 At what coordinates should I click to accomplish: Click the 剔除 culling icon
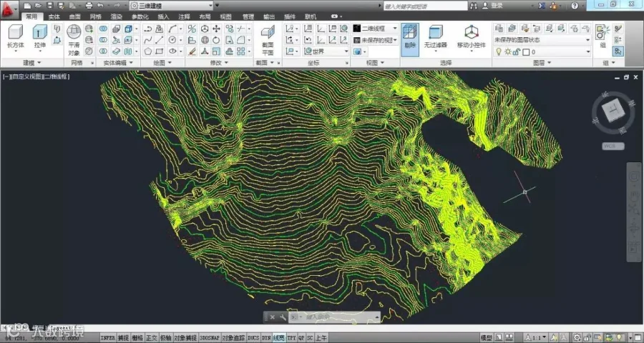tap(409, 33)
